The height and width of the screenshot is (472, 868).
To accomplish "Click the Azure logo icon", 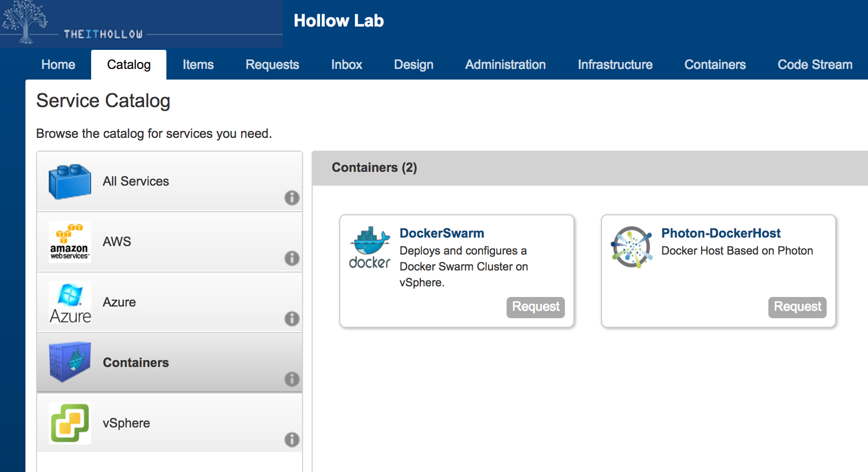I will (x=70, y=302).
